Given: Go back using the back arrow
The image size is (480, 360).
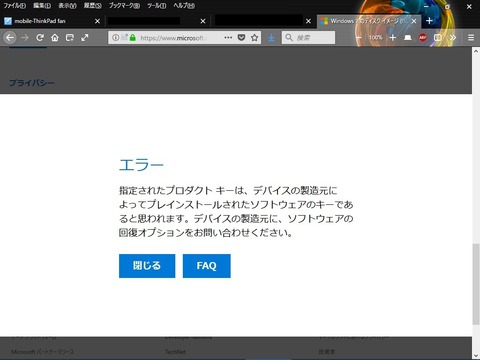Looking at the screenshot, I should pyautogui.click(x=10, y=38).
